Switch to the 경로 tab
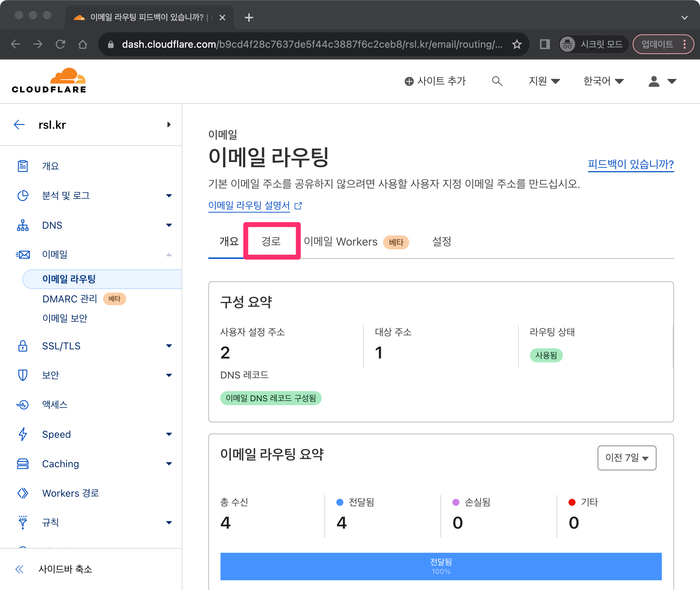 271,241
